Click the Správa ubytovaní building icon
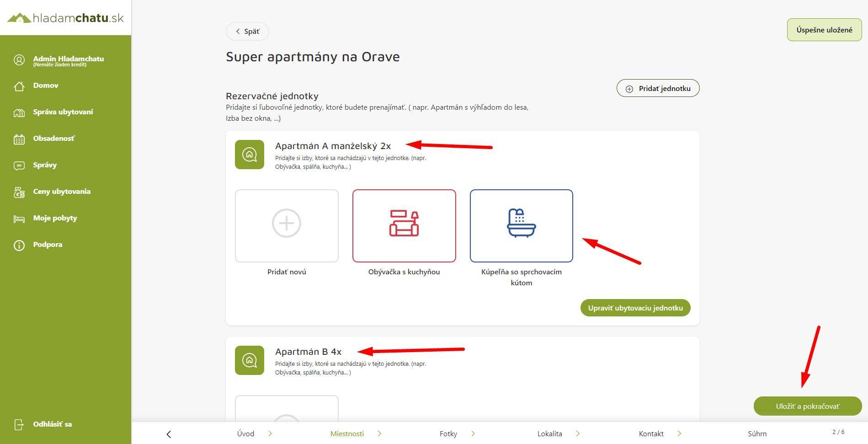This screenshot has width=868, height=444. pyautogui.click(x=19, y=112)
